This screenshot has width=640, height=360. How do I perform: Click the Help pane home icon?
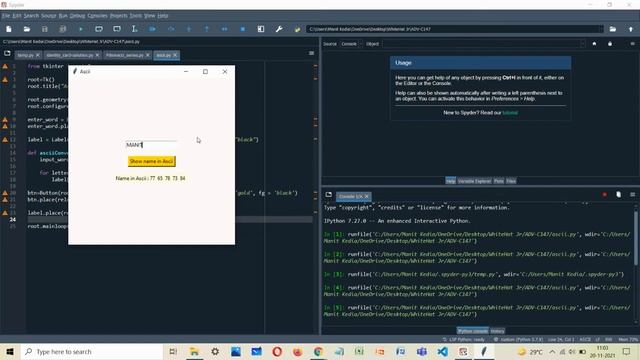[x=594, y=44]
